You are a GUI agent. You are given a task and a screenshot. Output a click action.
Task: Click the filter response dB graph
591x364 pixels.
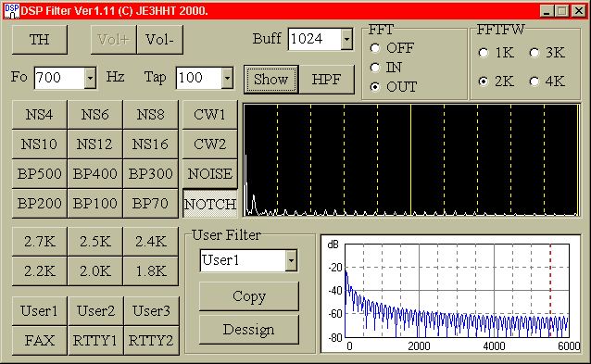point(450,294)
